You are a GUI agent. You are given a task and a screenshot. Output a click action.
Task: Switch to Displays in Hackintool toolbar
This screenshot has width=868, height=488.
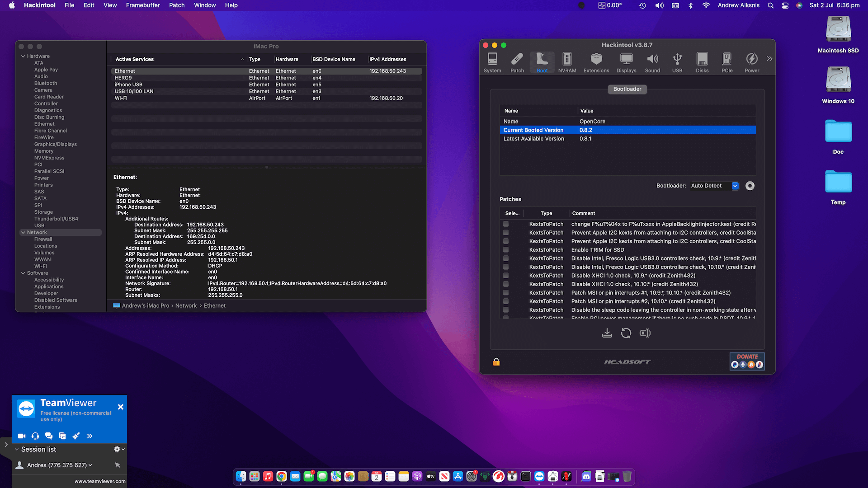pos(626,62)
